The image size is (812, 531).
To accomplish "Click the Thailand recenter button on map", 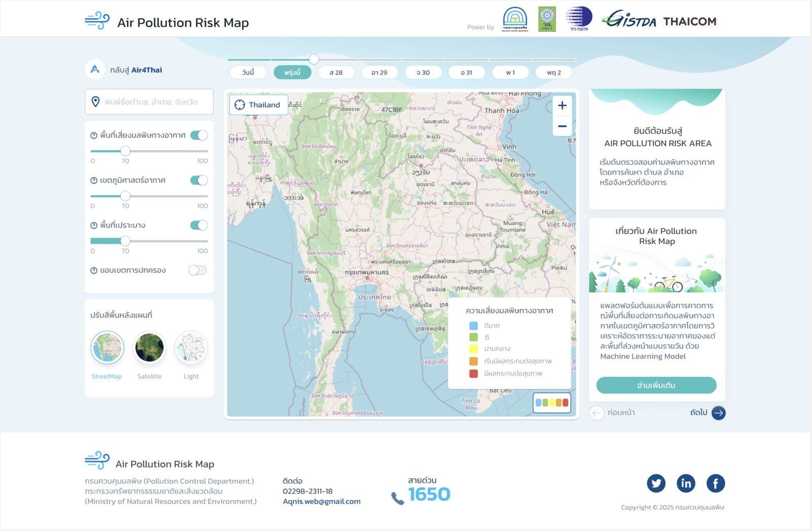I will pyautogui.click(x=259, y=105).
